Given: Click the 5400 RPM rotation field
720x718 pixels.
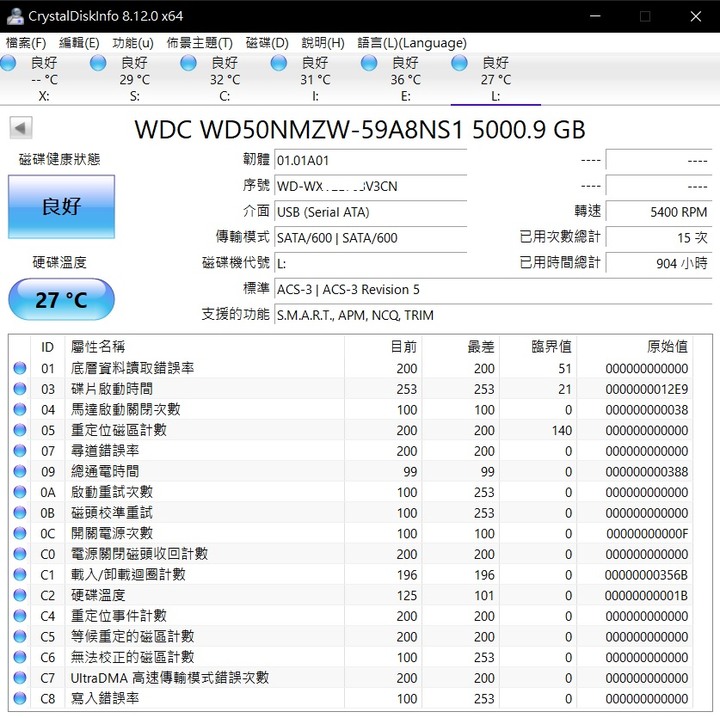Looking at the screenshot, I should pos(659,212).
